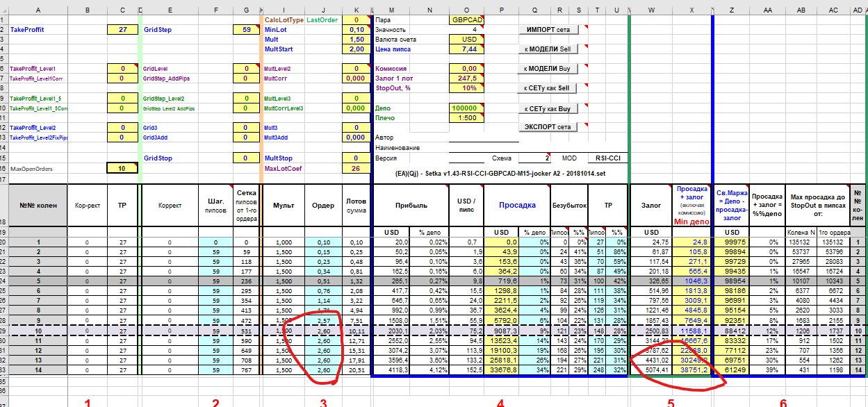Select the MultCorrLevel3 label cell

coord(284,108)
